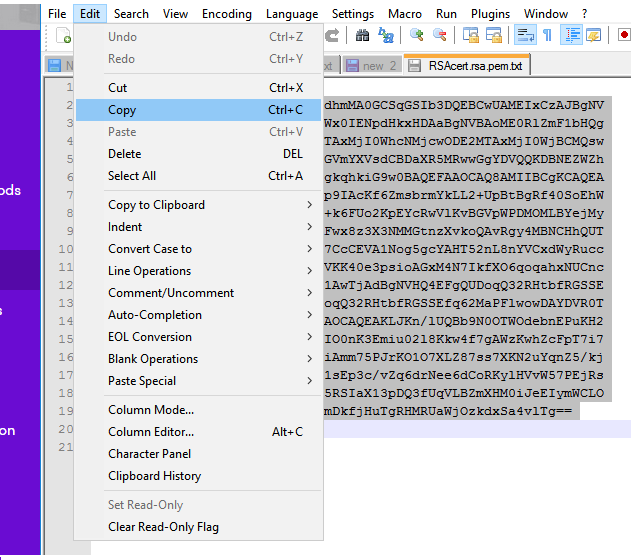Open the Settings menu
636x560 pixels.
[353, 14]
